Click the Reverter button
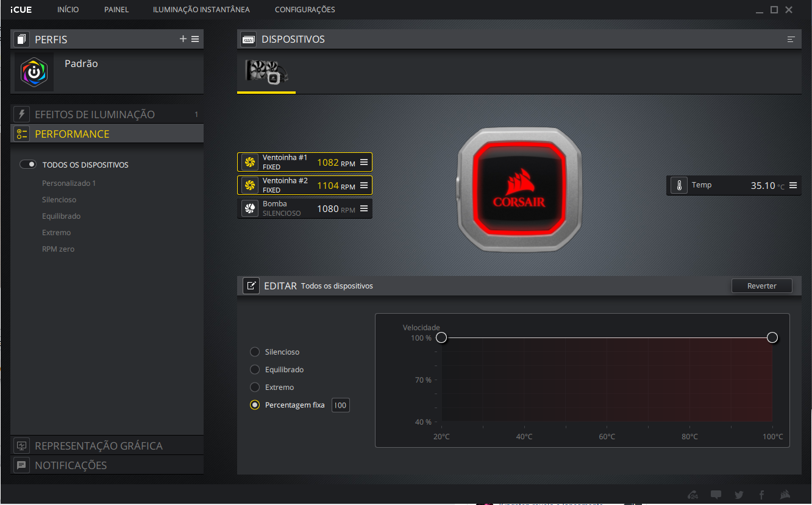This screenshot has height=505, width=812. pos(761,286)
